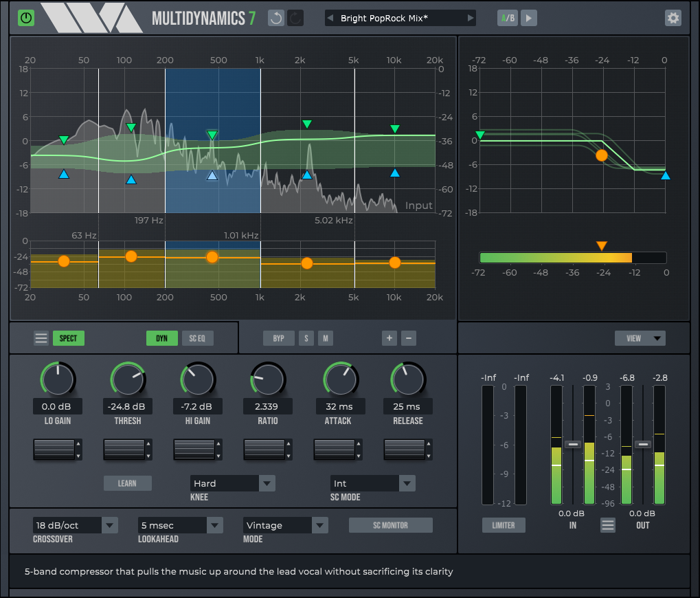Click the LEARN button under THRESH
The height and width of the screenshot is (598, 700).
tap(127, 483)
